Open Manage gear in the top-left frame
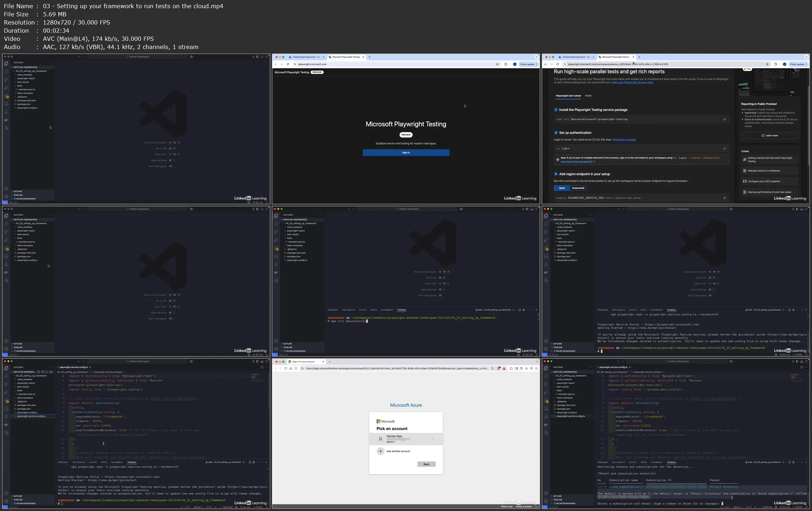Image resolution: width=812 pixels, height=511 pixels. (x=6, y=196)
